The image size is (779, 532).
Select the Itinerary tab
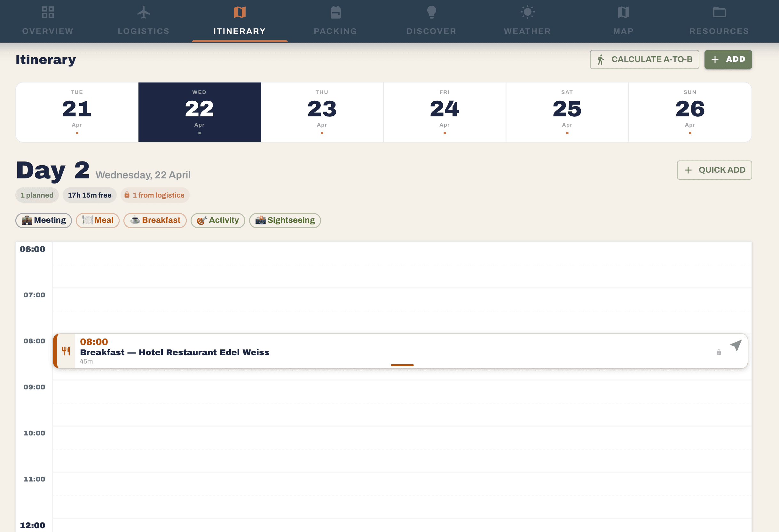[239, 21]
